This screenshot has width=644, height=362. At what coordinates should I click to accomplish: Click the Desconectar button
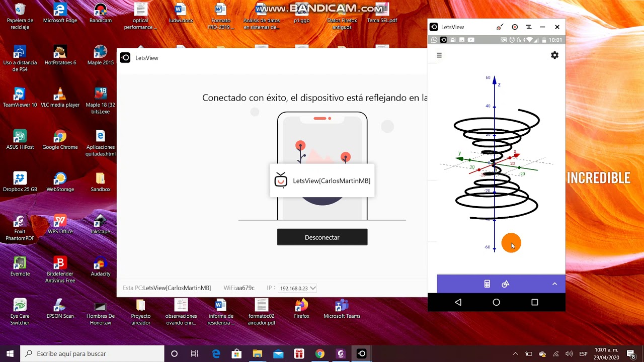(x=322, y=237)
